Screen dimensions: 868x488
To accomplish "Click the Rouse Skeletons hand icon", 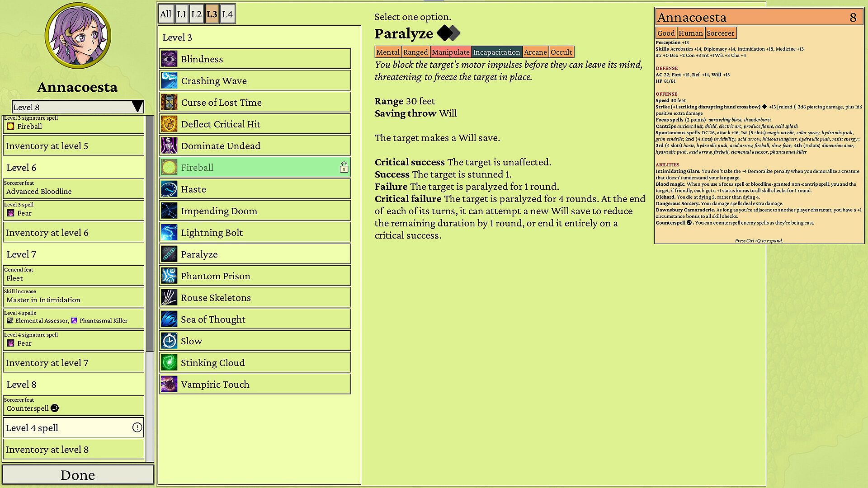I will (x=169, y=298).
